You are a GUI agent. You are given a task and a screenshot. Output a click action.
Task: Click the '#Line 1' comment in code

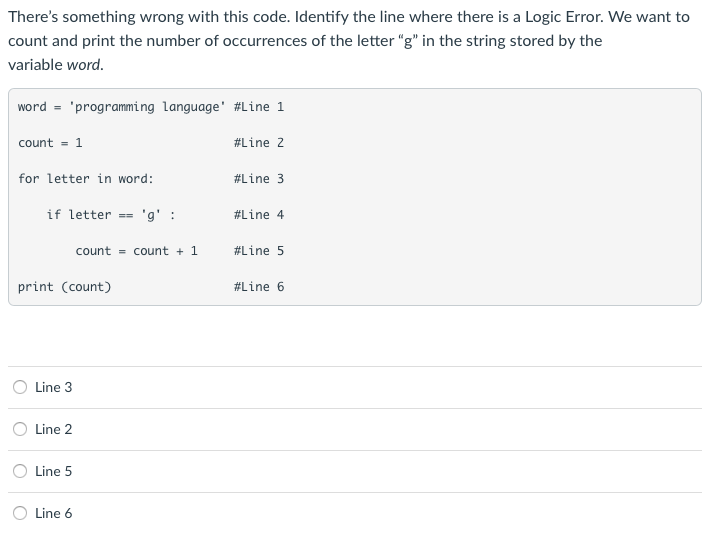pyautogui.click(x=259, y=107)
